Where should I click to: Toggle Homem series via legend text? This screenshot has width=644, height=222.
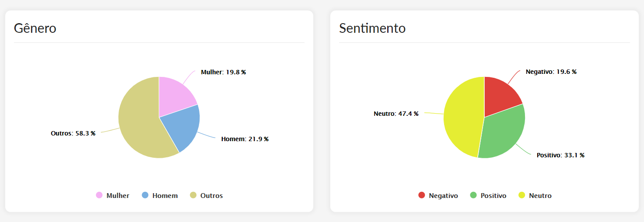point(165,196)
